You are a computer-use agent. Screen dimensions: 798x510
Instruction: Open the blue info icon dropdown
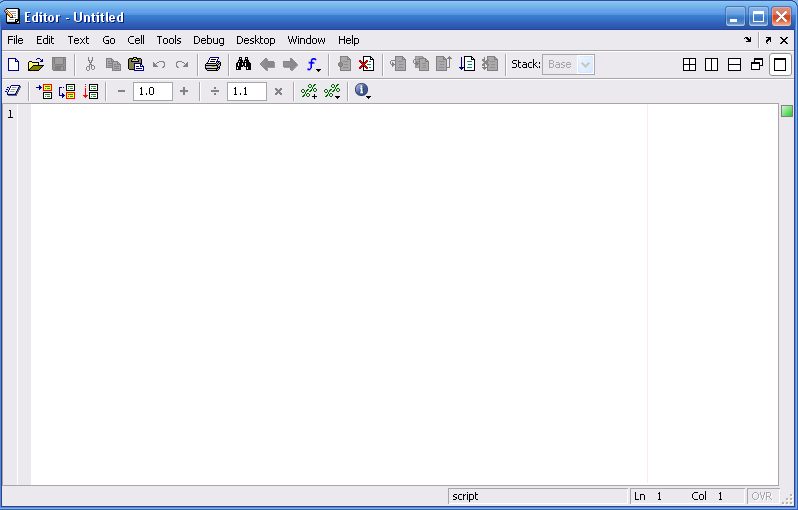(x=362, y=91)
